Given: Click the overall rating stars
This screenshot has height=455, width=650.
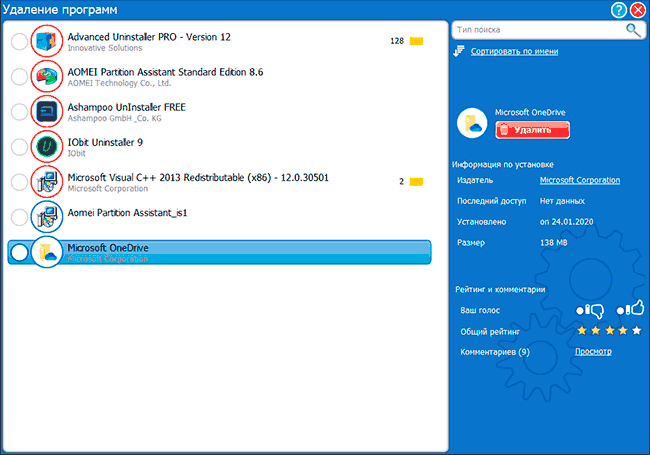Looking at the screenshot, I should [x=609, y=330].
